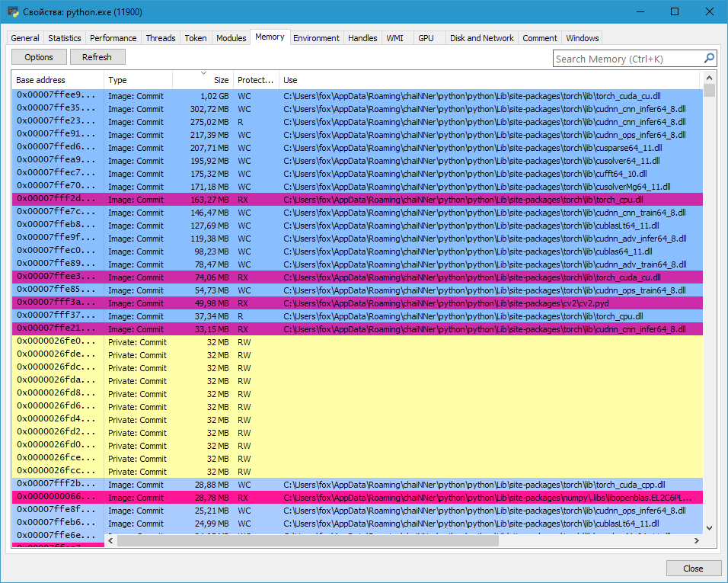Viewport: 728px width, 583px height.
Task: Select the Memory tab
Action: 270,37
